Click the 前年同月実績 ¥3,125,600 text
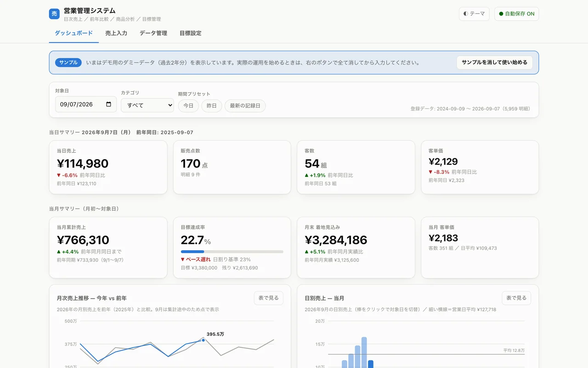Image resolution: width=588 pixels, height=368 pixels. pyautogui.click(x=332, y=260)
